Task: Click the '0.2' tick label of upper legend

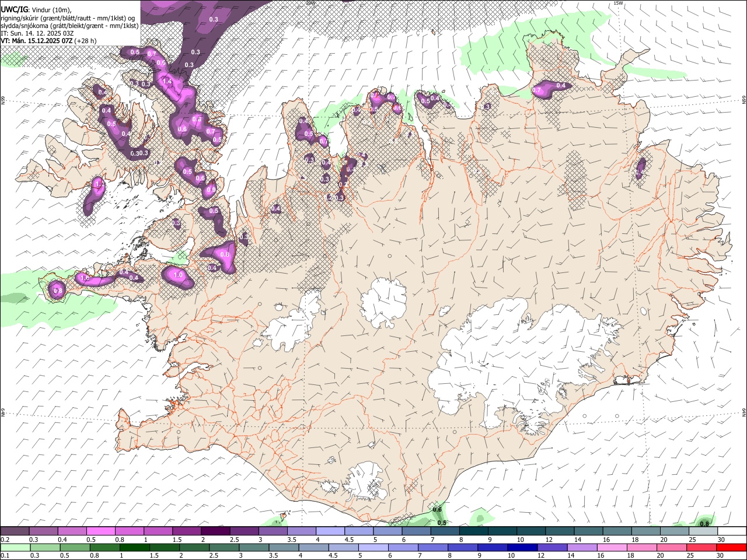Action: (x=5, y=539)
